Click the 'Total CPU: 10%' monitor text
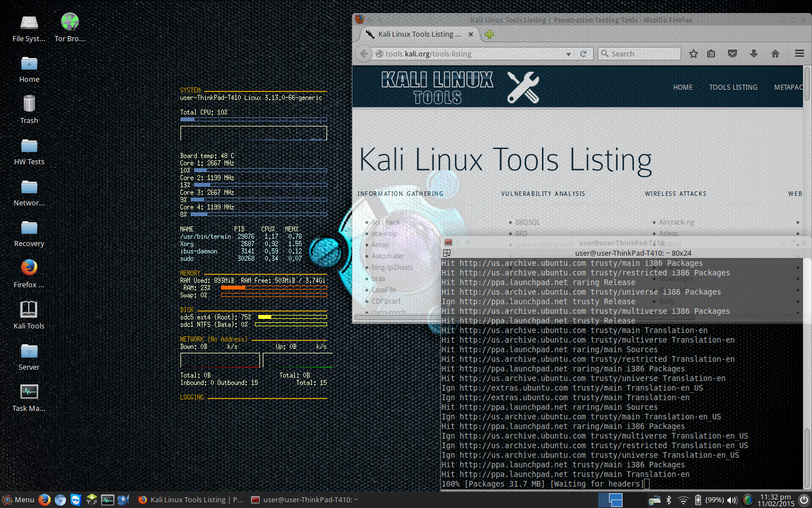This screenshot has width=812, height=508. click(x=204, y=112)
